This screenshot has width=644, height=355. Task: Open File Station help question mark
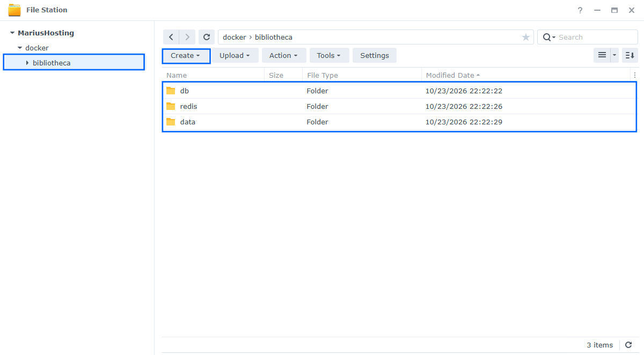(x=580, y=10)
